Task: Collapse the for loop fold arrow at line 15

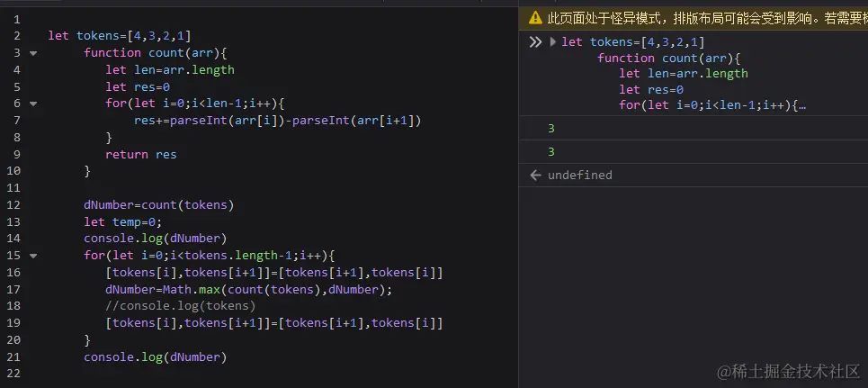Action: pyautogui.click(x=33, y=256)
